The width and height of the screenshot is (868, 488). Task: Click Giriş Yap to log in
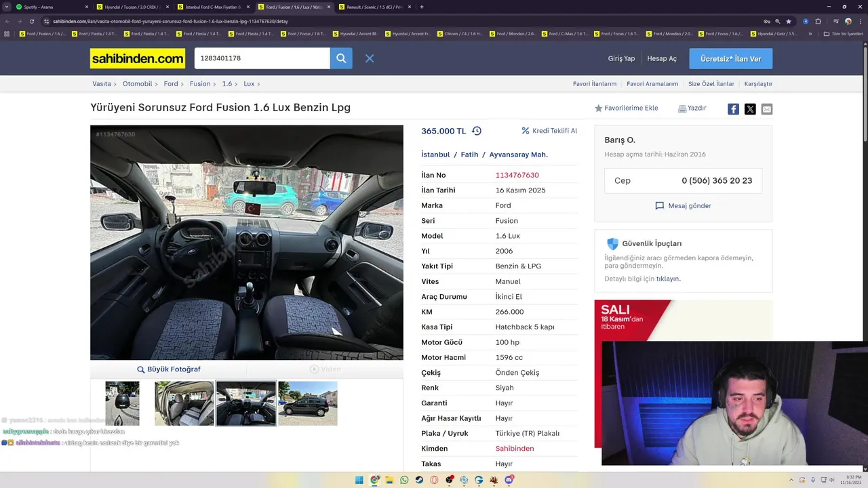coord(621,59)
